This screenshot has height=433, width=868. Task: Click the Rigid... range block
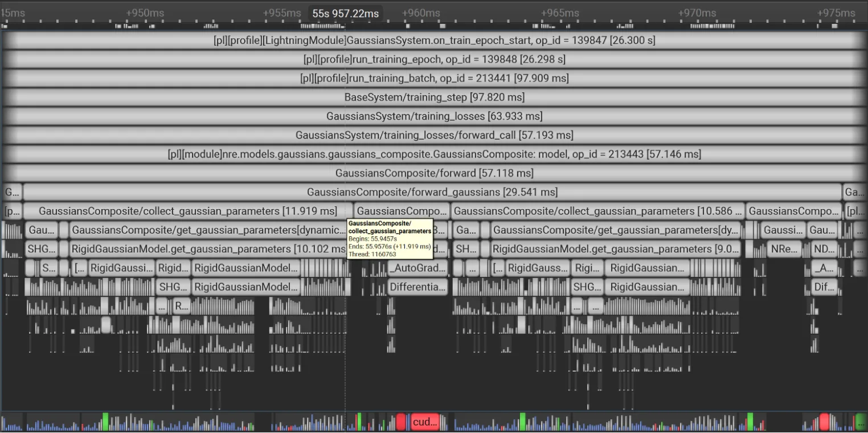coord(173,268)
